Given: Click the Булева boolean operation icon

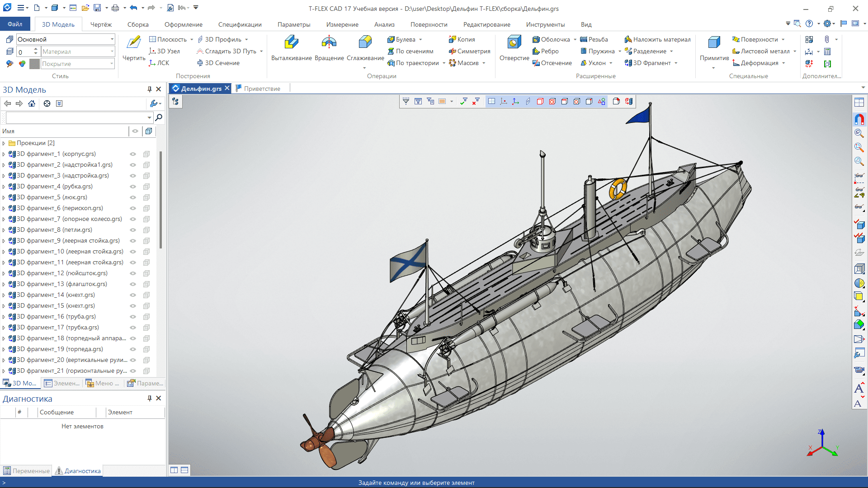Looking at the screenshot, I should point(391,39).
